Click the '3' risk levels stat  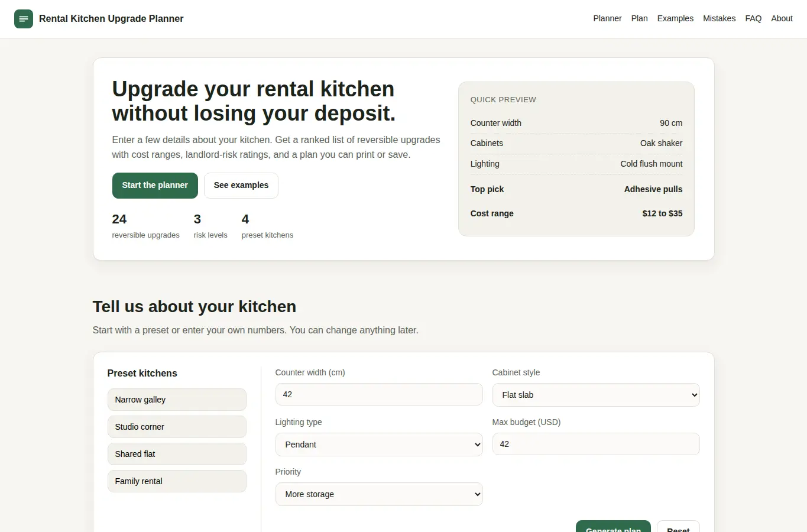(x=210, y=226)
